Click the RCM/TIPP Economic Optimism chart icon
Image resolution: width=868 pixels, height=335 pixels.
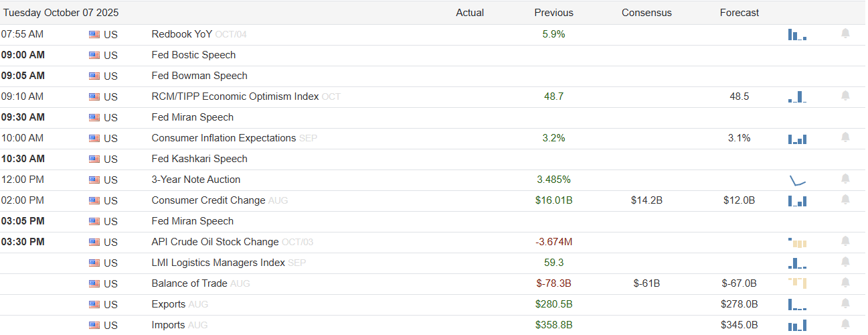tap(797, 96)
